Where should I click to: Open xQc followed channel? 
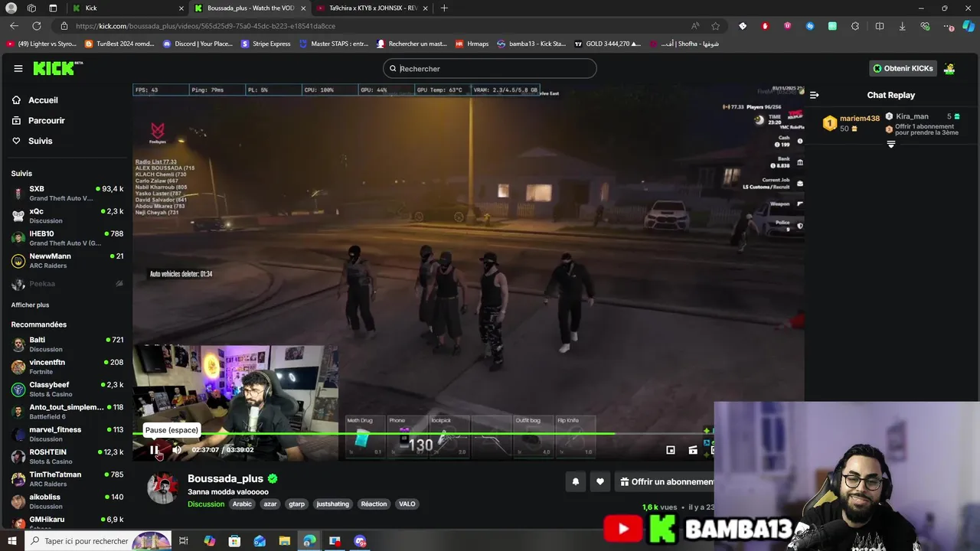pos(67,216)
